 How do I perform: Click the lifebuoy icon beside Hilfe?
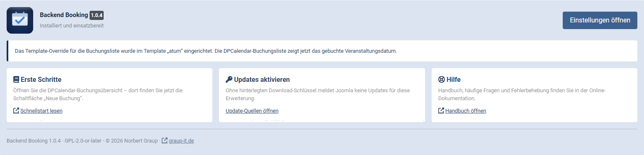(442, 79)
